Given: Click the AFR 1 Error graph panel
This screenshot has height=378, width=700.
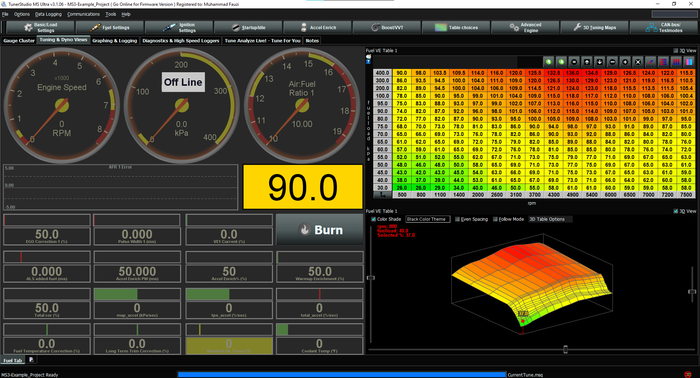Looking at the screenshot, I should coord(121,187).
